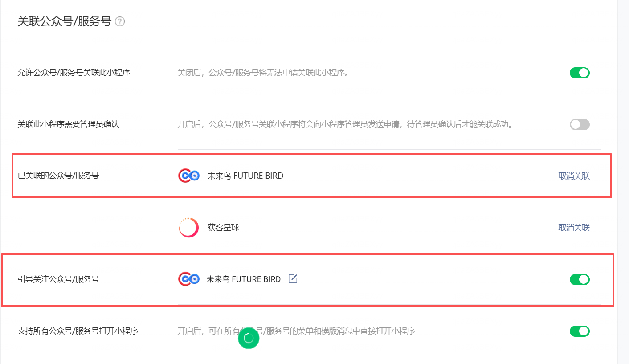Click the 允许公众号/服务号关联此小程序 label

click(74, 73)
